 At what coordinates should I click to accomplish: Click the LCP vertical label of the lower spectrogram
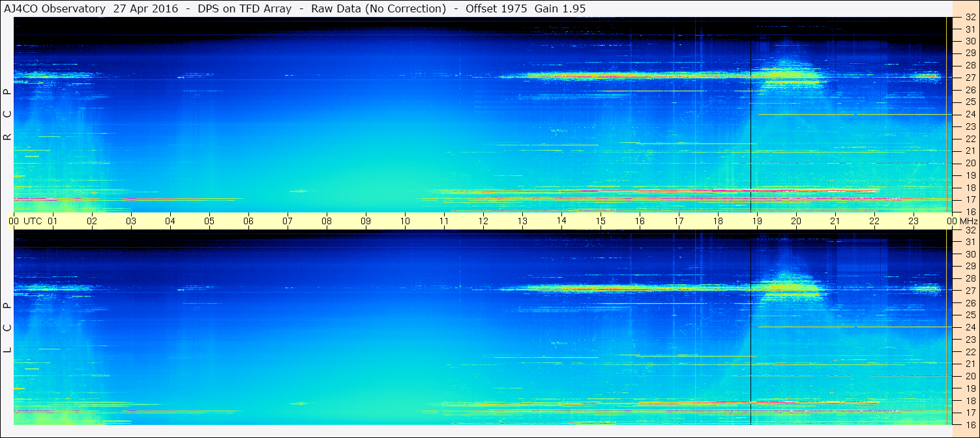point(7,328)
